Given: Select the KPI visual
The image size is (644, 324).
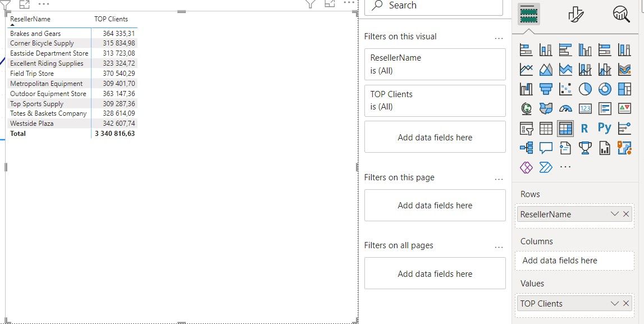Looking at the screenshot, I should [624, 109].
